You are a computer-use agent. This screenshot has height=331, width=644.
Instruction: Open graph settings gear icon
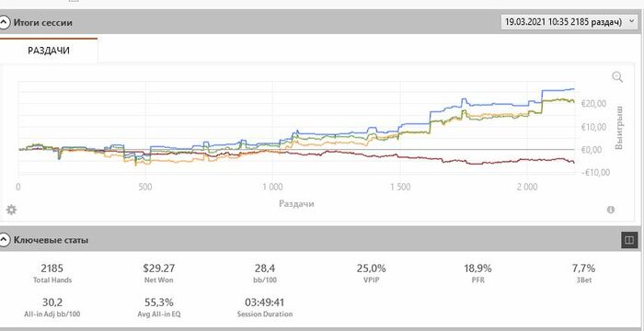11,210
